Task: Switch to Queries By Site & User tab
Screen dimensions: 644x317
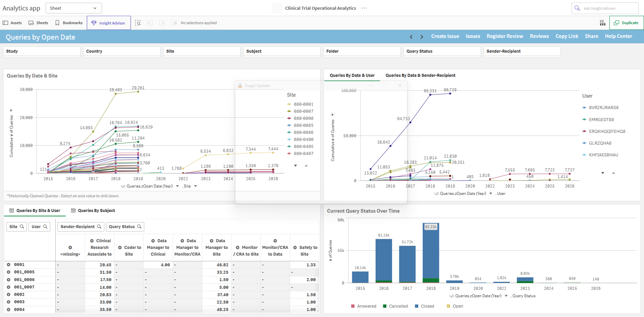Action: tap(35, 211)
